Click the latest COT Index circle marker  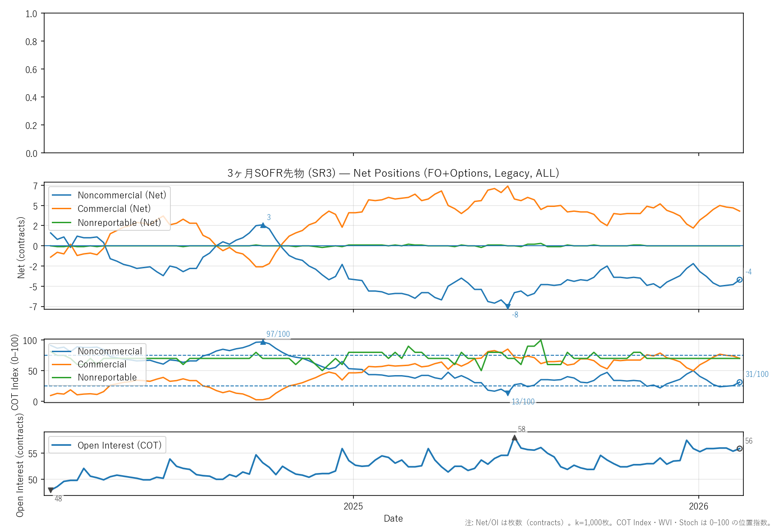click(x=739, y=382)
